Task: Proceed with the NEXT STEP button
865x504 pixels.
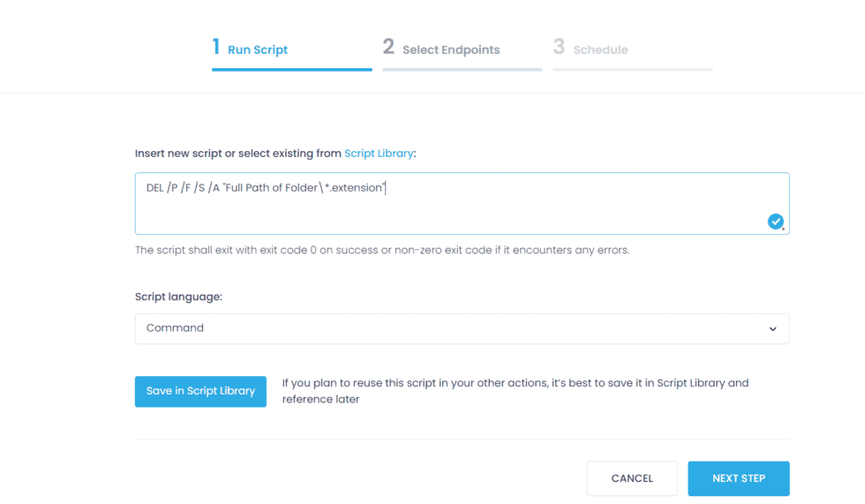Action: click(x=739, y=478)
